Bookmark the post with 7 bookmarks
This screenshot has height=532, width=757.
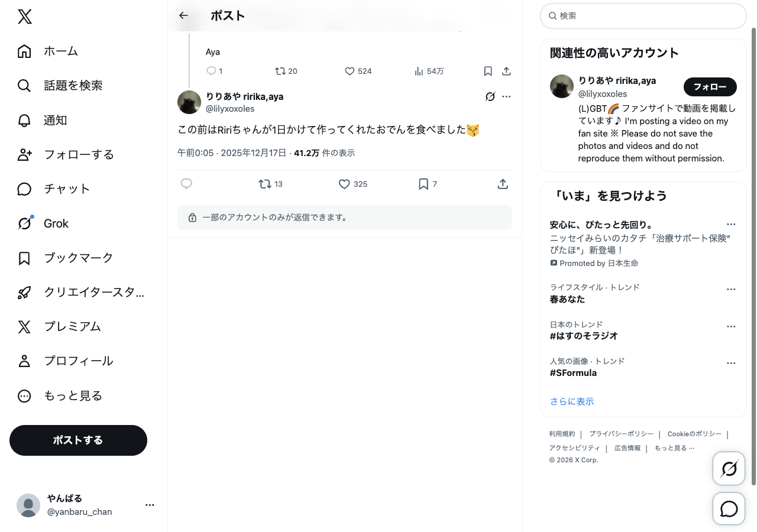tap(423, 184)
